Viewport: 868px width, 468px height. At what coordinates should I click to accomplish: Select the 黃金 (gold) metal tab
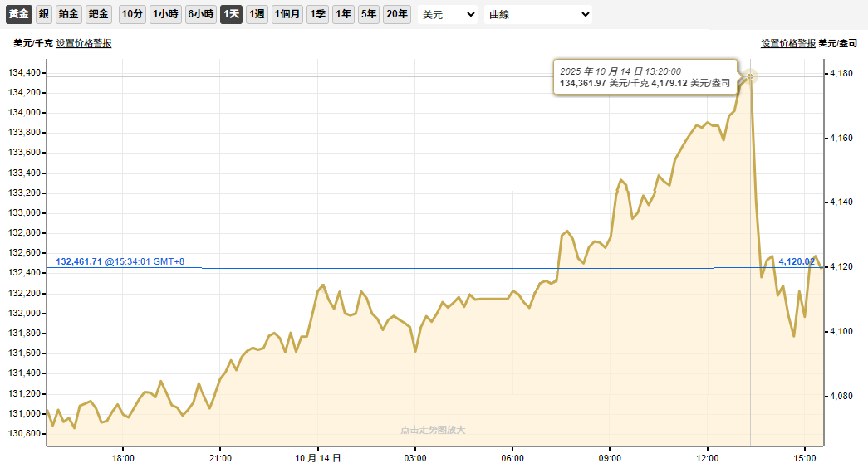tap(19, 14)
